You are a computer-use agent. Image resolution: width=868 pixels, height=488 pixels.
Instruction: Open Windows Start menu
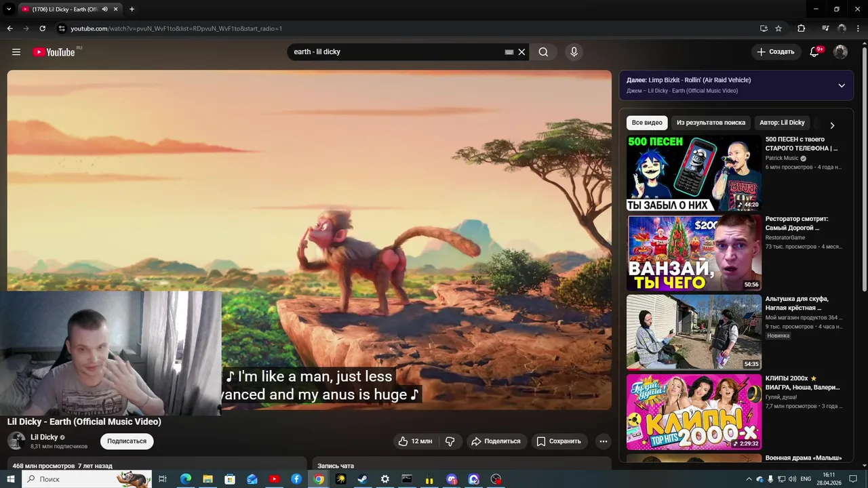click(11, 479)
